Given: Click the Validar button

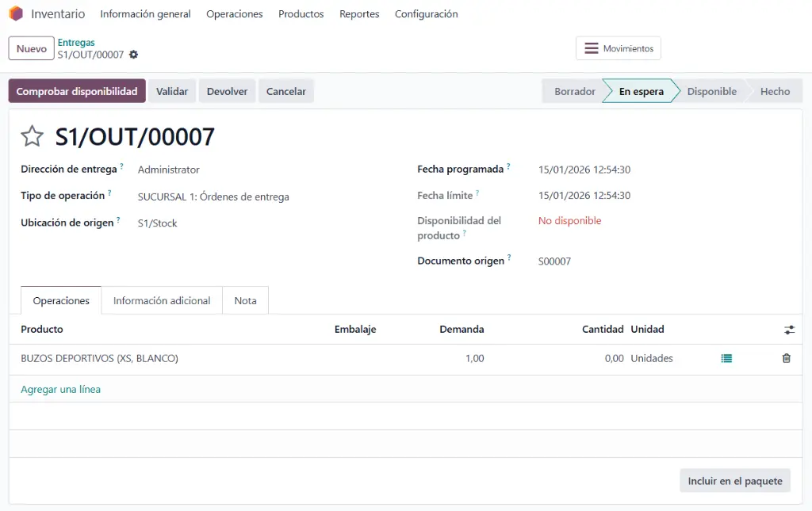Looking at the screenshot, I should click(172, 91).
